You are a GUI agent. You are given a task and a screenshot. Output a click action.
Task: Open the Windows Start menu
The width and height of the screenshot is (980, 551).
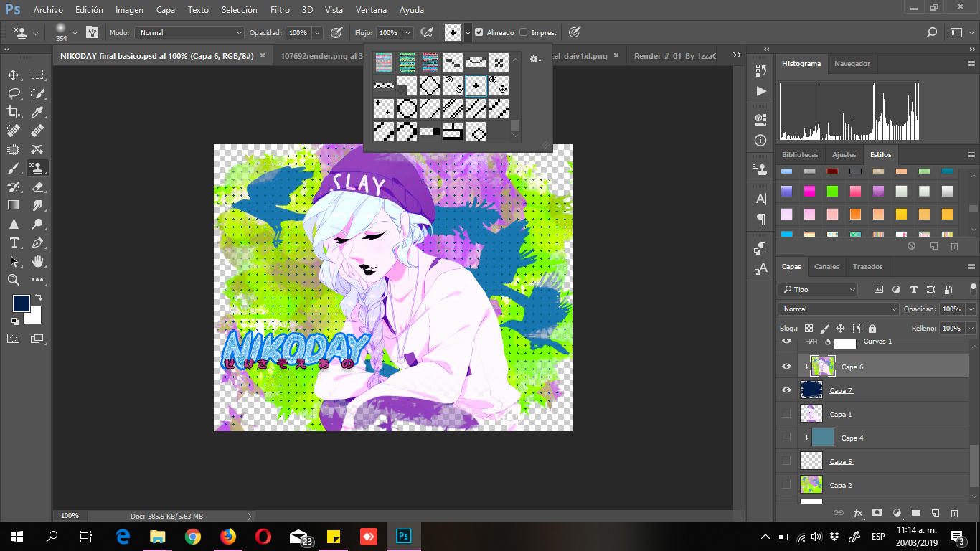tap(17, 536)
